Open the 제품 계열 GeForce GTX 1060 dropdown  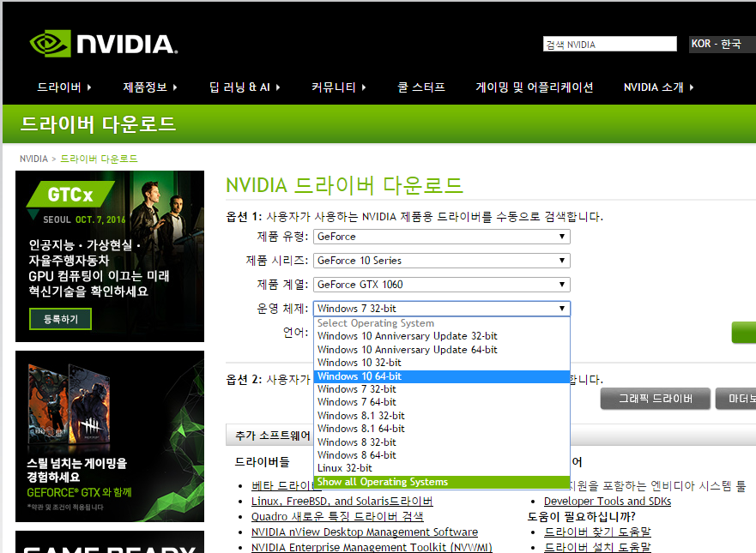[x=442, y=285]
